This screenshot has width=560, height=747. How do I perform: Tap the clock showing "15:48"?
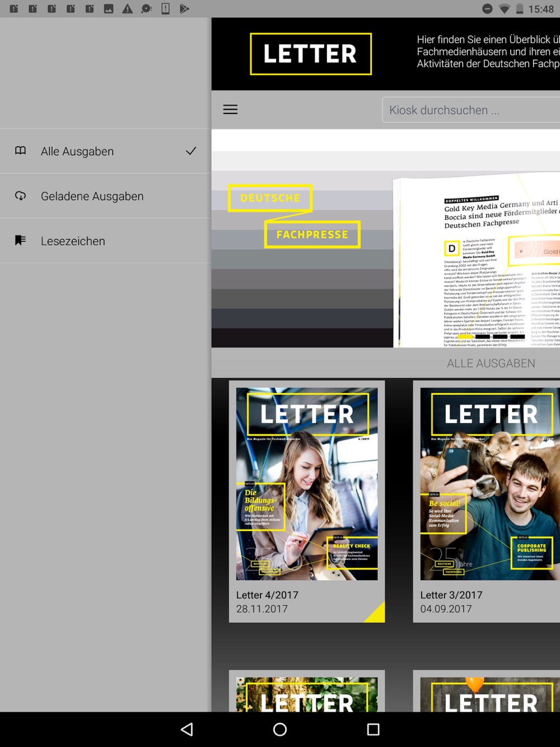541,9
